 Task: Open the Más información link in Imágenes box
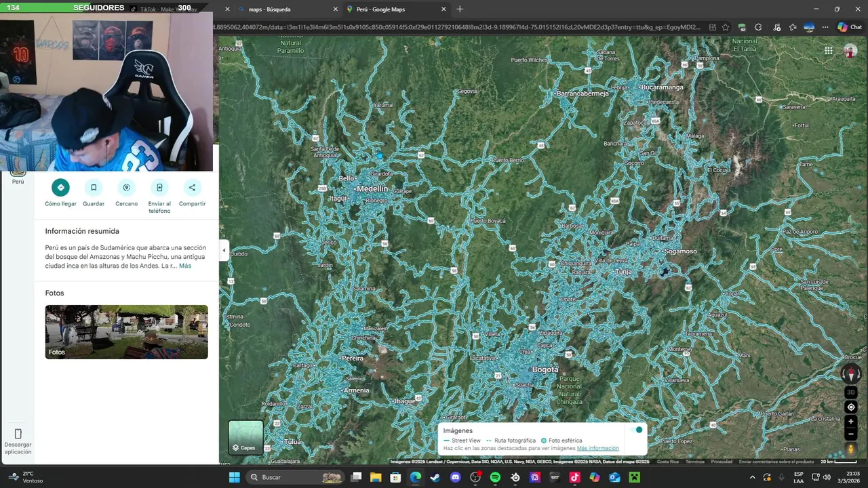(x=597, y=448)
